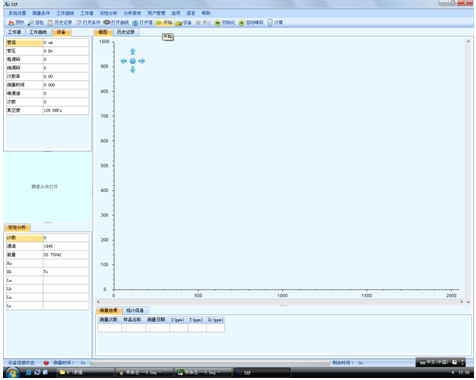
Task: Open the Windows Start button
Action: (12, 373)
